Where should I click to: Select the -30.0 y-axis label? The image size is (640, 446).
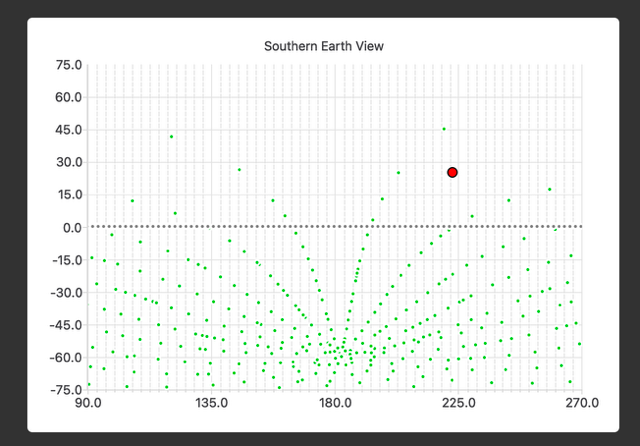pyautogui.click(x=65, y=292)
